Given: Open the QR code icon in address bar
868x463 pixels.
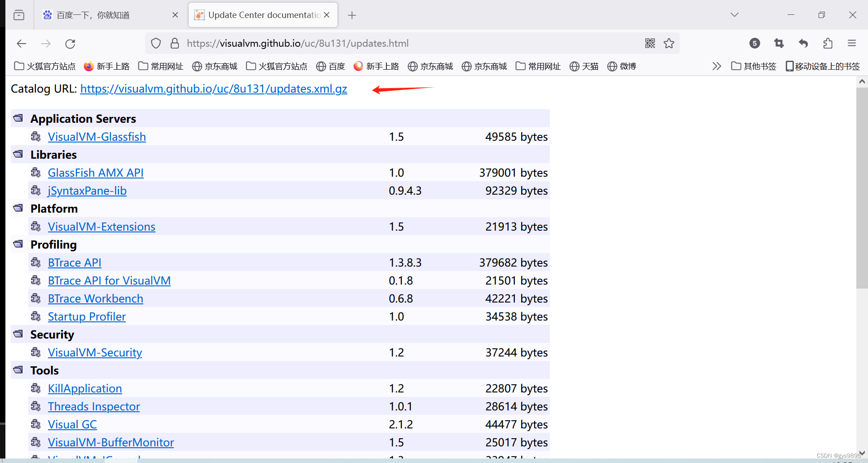Looking at the screenshot, I should [650, 43].
